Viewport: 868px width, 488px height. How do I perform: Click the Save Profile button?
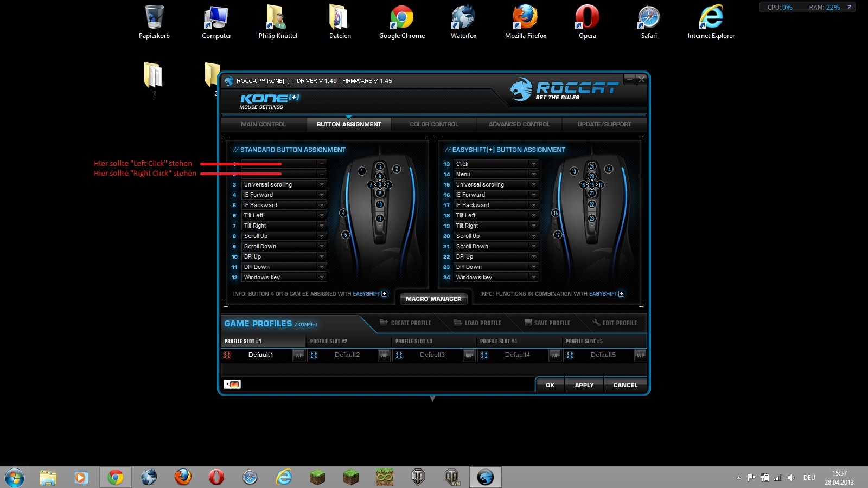click(x=547, y=323)
